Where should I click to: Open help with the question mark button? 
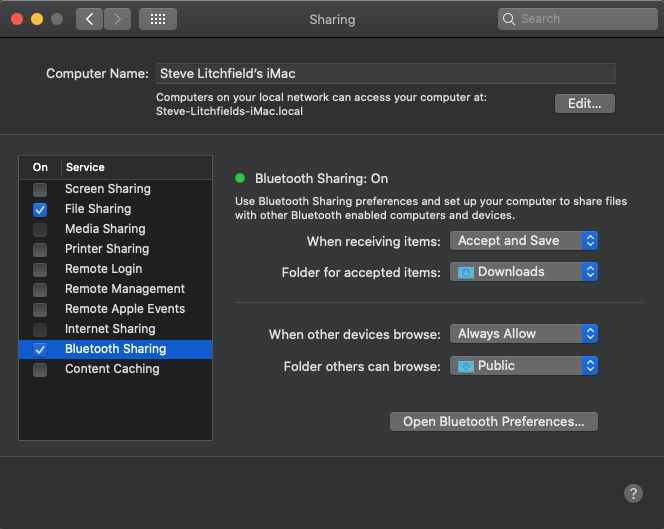tap(633, 493)
